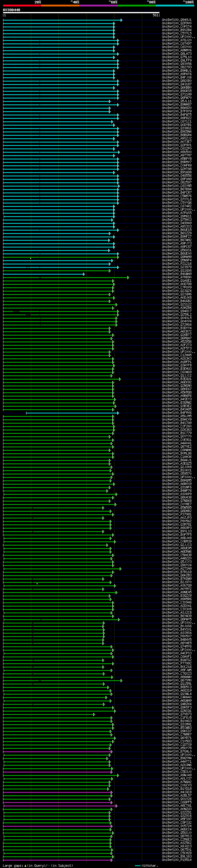Open hit UniRef100_B9HBJ1
The height and width of the screenshot is (868, 197).
pyautogui.click(x=177, y=71)
